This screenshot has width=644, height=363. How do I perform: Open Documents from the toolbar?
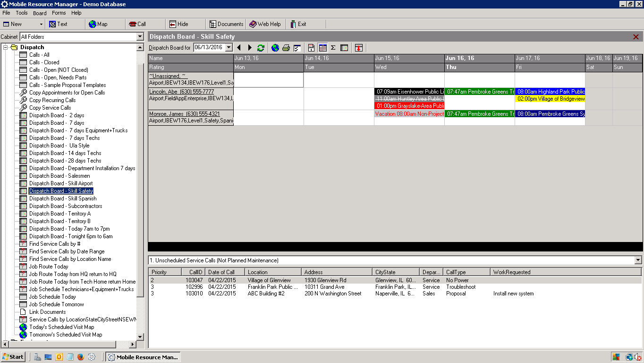(x=226, y=24)
